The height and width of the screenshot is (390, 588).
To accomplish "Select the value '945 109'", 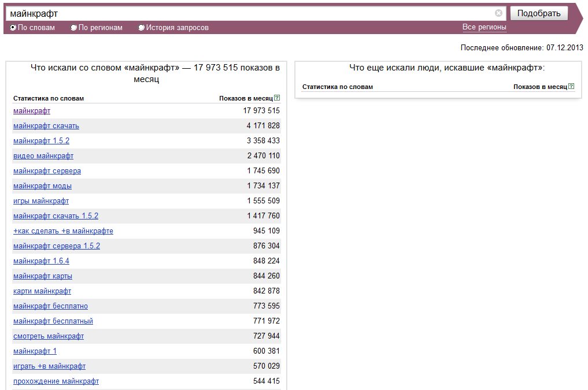I will [x=267, y=231].
